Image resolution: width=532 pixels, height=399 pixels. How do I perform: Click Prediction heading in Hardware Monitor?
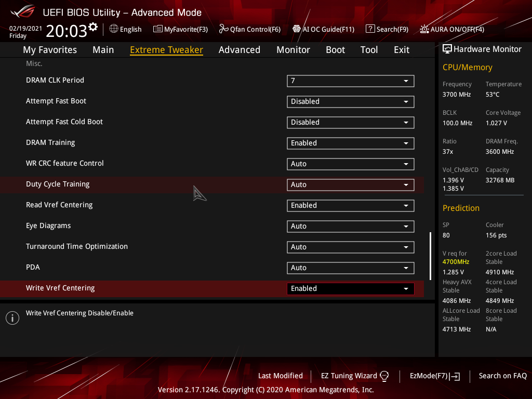click(461, 208)
